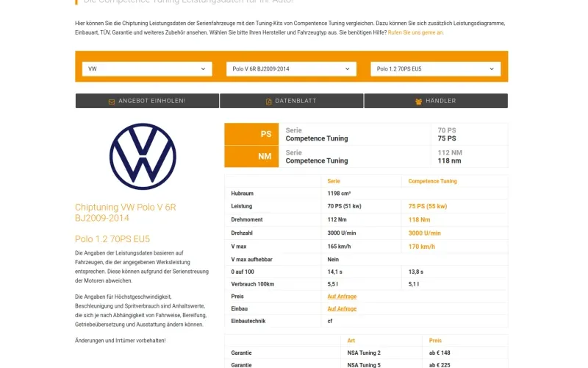Click the 'Leistung' row label
This screenshot has width=588, height=368.
click(x=242, y=207)
